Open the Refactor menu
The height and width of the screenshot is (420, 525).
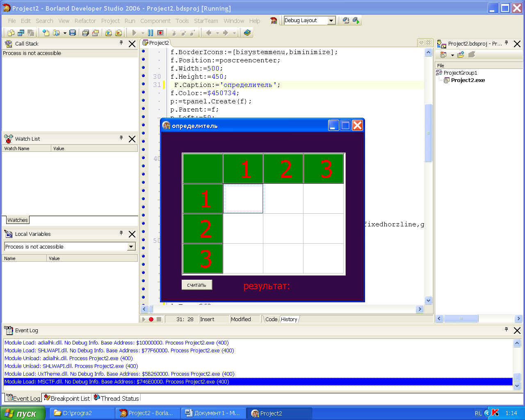tap(85, 21)
